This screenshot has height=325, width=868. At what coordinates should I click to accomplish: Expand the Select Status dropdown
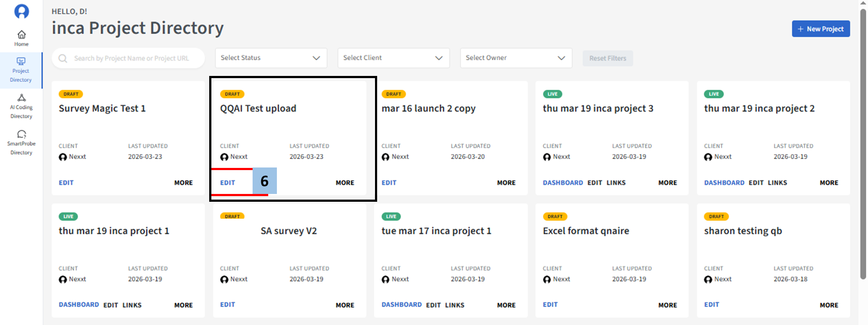pos(271,58)
